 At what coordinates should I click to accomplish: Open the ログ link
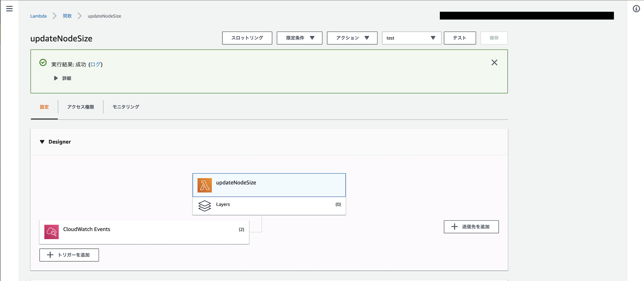tap(95, 65)
